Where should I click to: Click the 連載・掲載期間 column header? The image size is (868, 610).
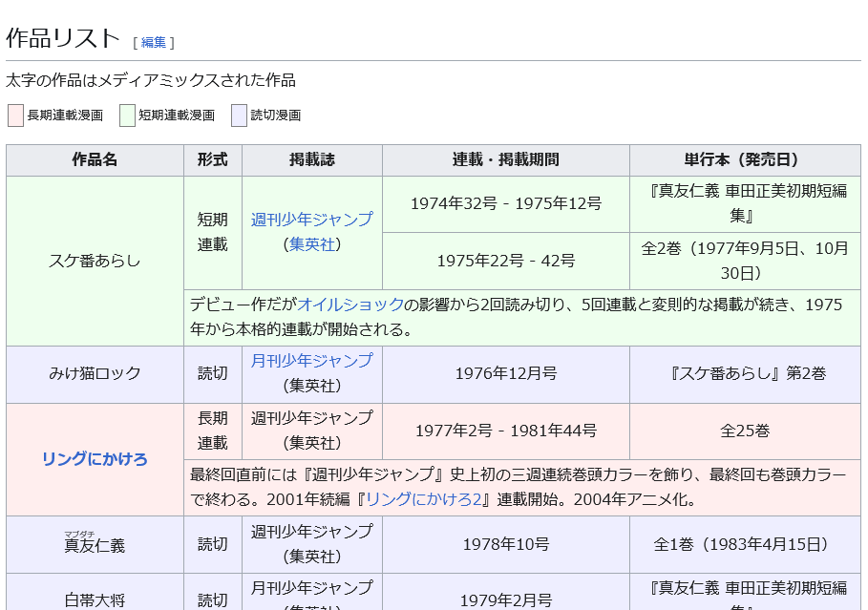pos(505,160)
